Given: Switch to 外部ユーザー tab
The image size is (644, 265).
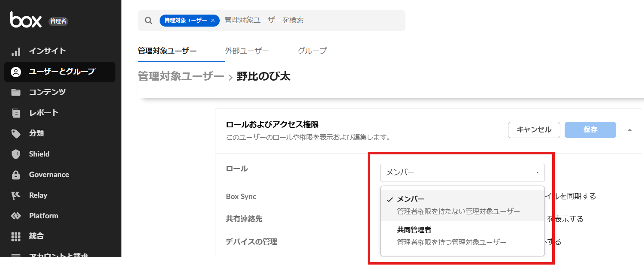Looking at the screenshot, I should pyautogui.click(x=247, y=51).
